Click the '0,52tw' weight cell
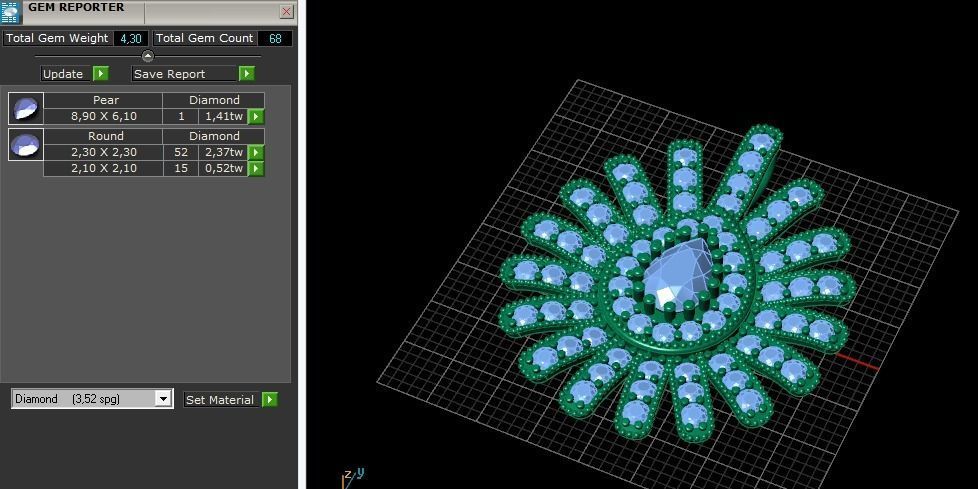This screenshot has width=978, height=489. pyautogui.click(x=223, y=168)
